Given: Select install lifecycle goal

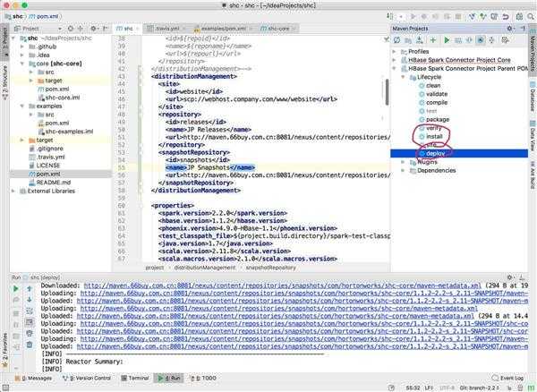Looking at the screenshot, I should click(x=430, y=136).
